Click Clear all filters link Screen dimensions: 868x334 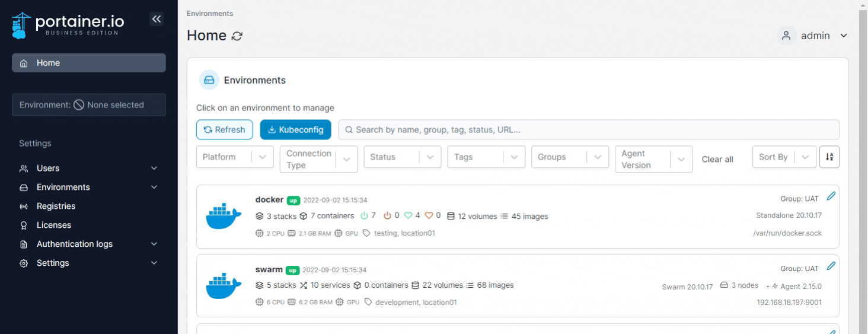point(717,160)
